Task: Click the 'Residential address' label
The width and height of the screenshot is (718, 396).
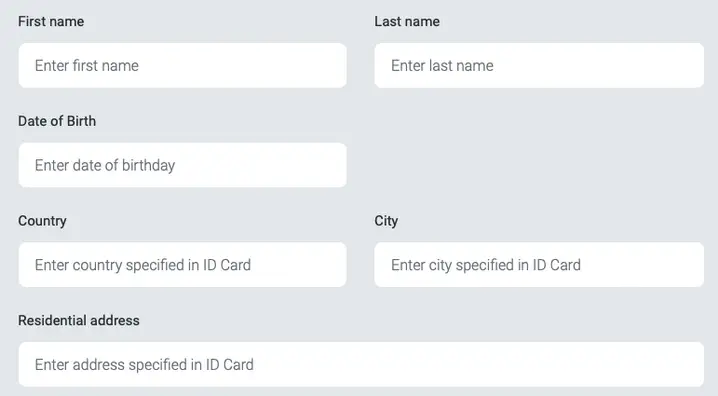Action: [79, 320]
